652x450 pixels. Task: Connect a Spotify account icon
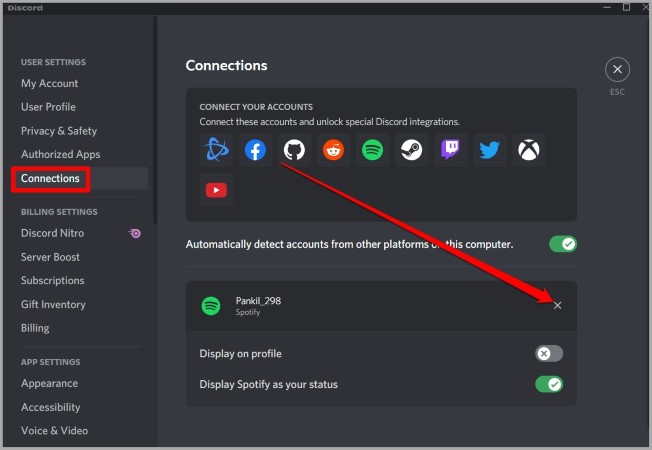[373, 150]
